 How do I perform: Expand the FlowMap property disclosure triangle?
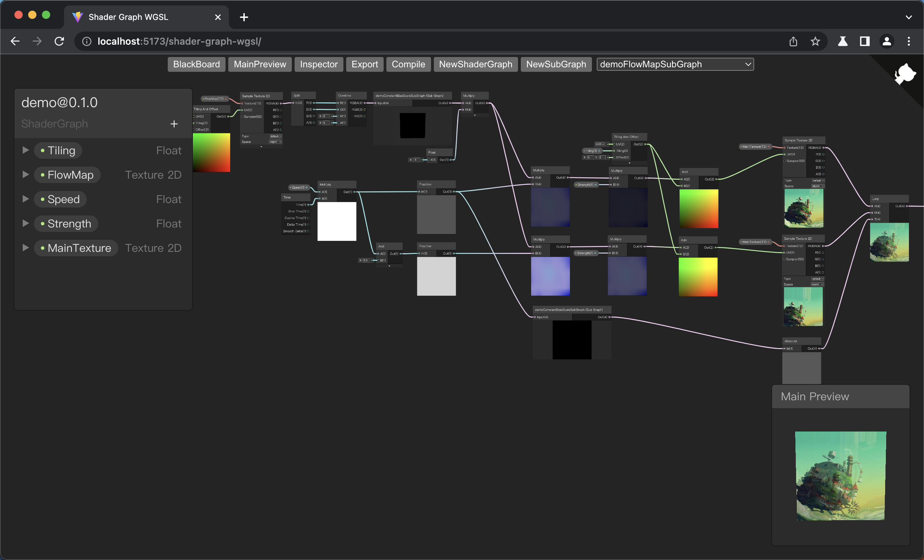tap(25, 175)
